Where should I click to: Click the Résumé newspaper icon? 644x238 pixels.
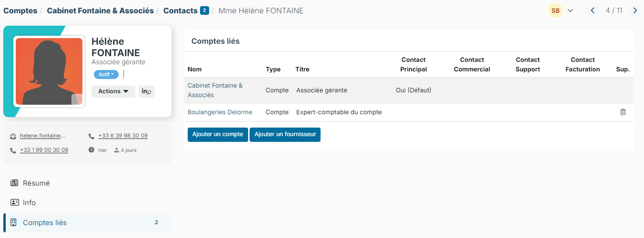pos(14,183)
